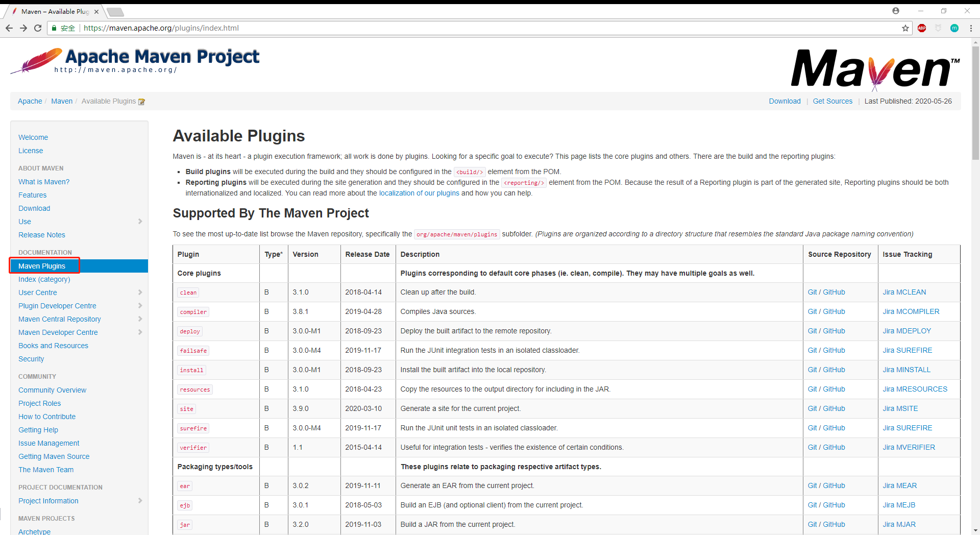Open Community Overview link
Viewport: 980px width, 535px height.
coord(52,390)
